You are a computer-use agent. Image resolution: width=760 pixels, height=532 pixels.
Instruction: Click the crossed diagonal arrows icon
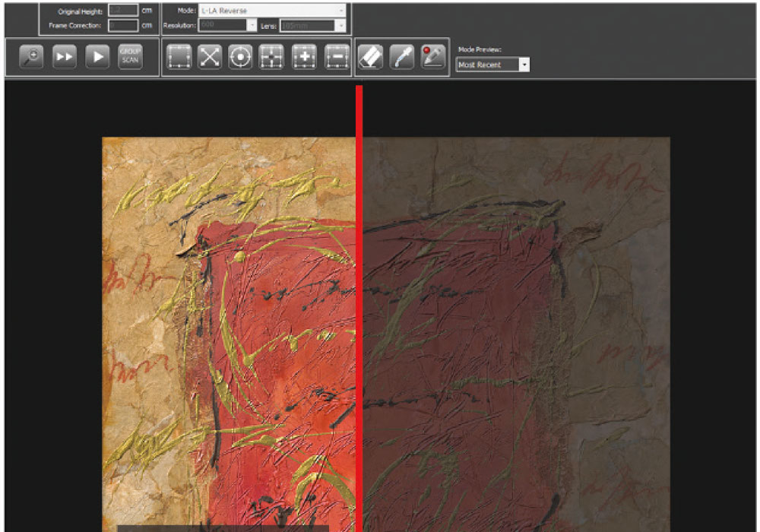click(210, 57)
